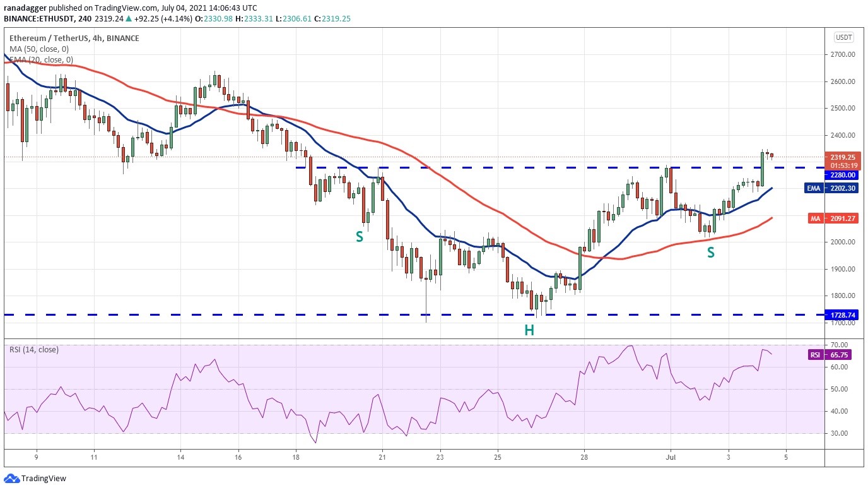This screenshot has height=490, width=868.
Task: Click the 2000.00 price axis label
Action: pyautogui.click(x=843, y=242)
